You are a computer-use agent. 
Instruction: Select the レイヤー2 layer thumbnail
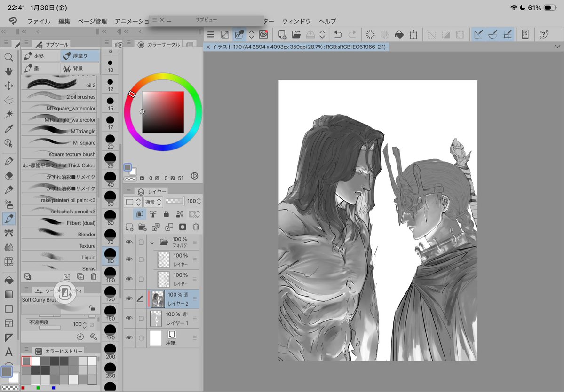pyautogui.click(x=158, y=299)
